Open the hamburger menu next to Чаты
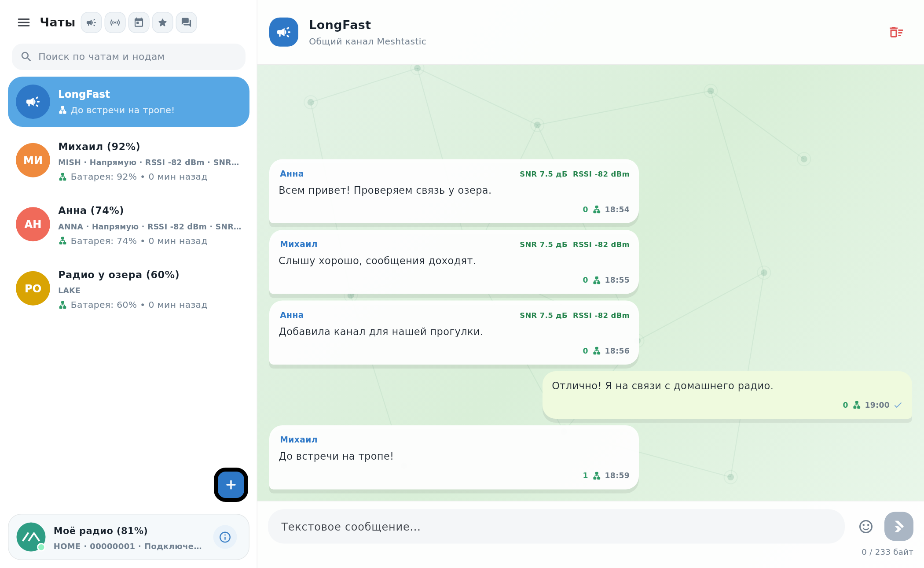The height and width of the screenshot is (568, 924). [24, 22]
